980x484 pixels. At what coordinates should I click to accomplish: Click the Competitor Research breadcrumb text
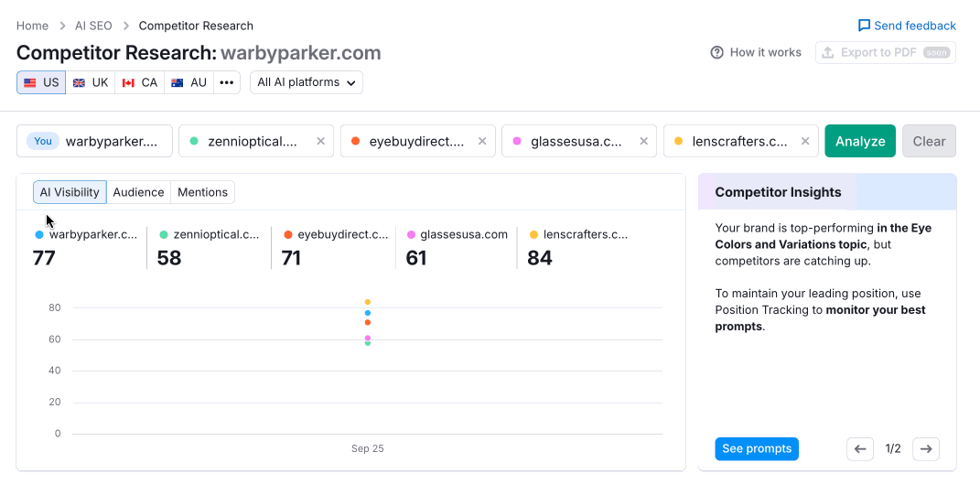click(196, 26)
